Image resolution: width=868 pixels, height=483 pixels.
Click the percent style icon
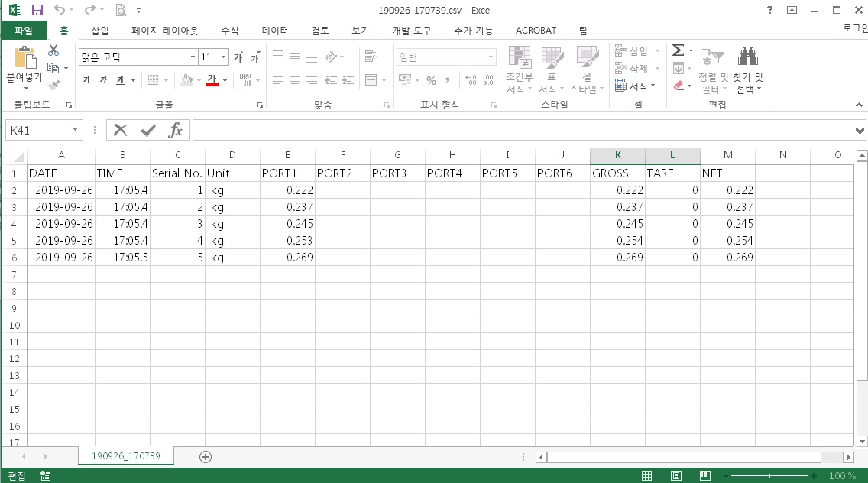tap(431, 81)
